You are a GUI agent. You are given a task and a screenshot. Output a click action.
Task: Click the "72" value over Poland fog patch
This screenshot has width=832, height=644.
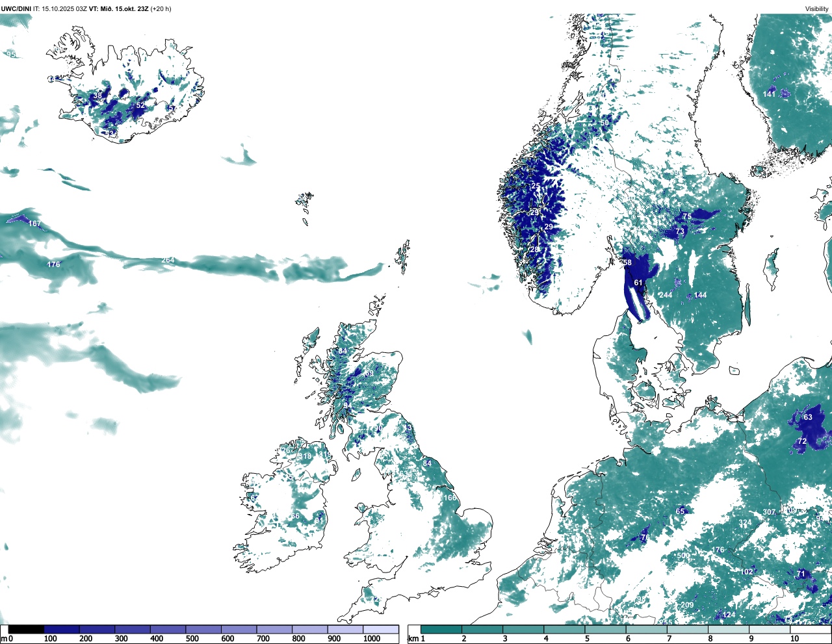[802, 441]
